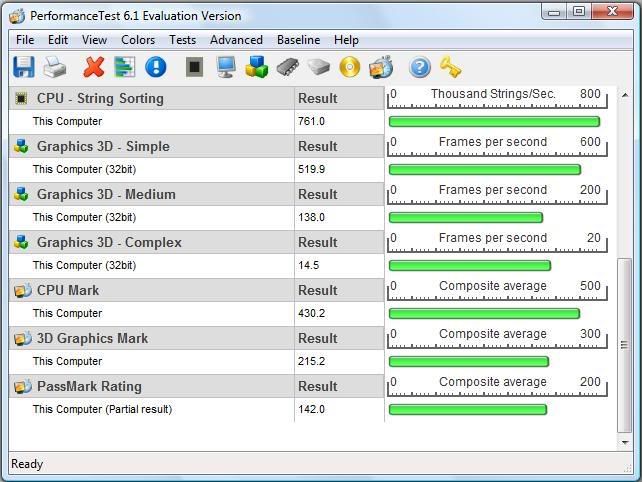This screenshot has width=643, height=482.
Task: Open the Baseline menu
Action: click(298, 40)
